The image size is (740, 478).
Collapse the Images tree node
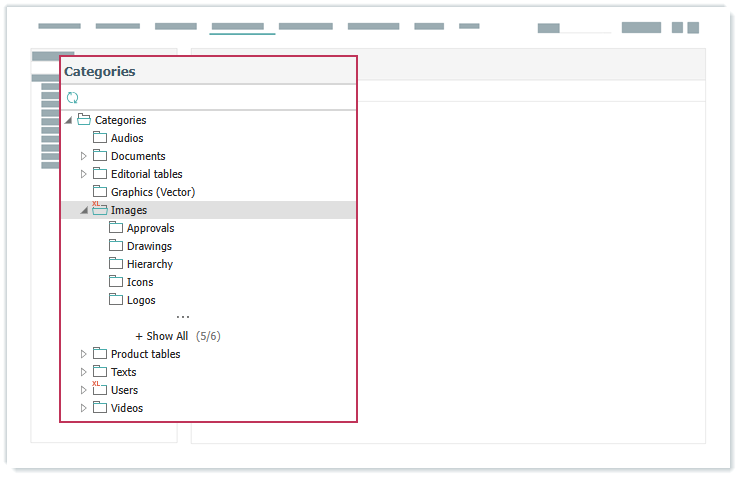point(84,210)
